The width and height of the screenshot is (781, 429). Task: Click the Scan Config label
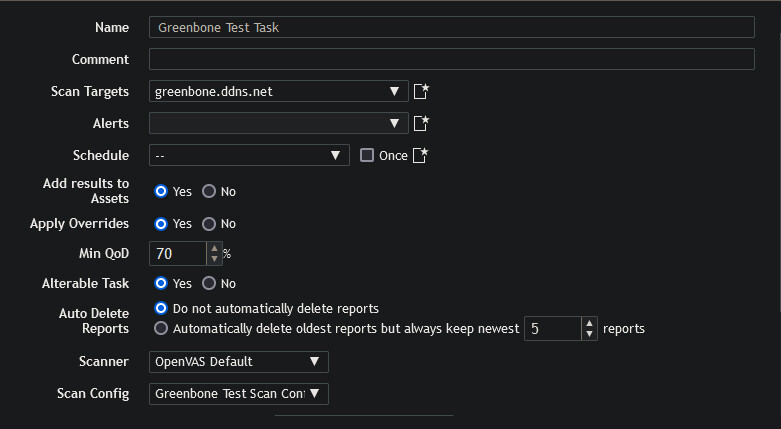[x=93, y=394]
